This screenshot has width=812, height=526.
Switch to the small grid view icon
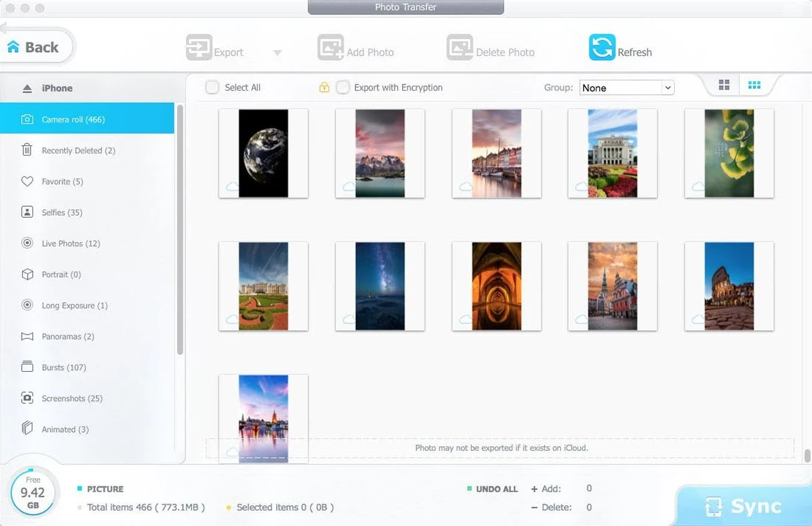click(754, 85)
